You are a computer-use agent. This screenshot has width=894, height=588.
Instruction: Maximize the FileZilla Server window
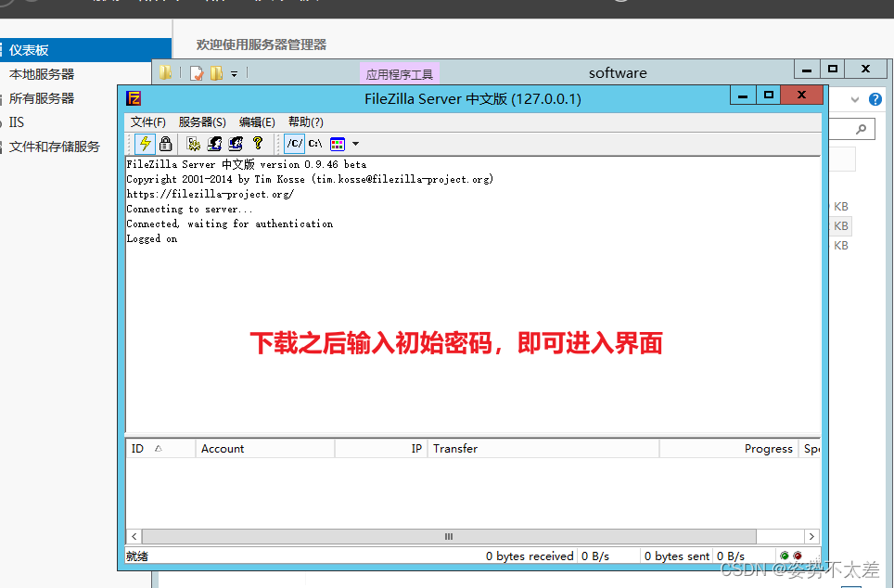coord(769,96)
